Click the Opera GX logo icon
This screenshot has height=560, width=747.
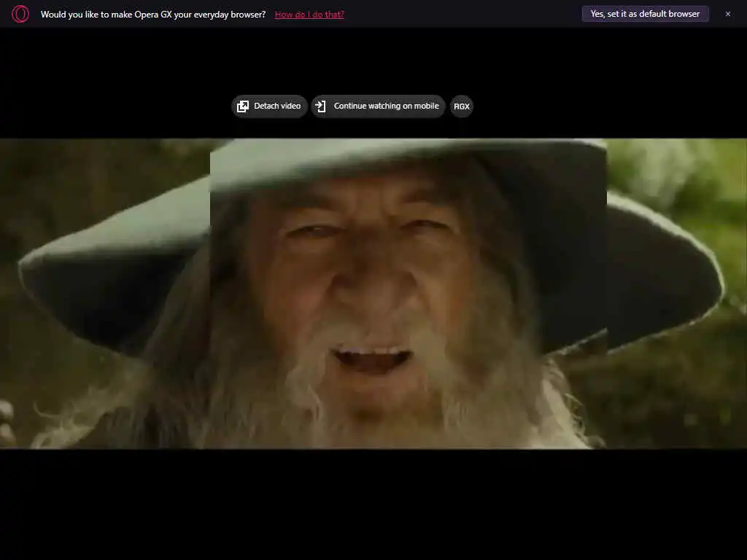coord(20,15)
